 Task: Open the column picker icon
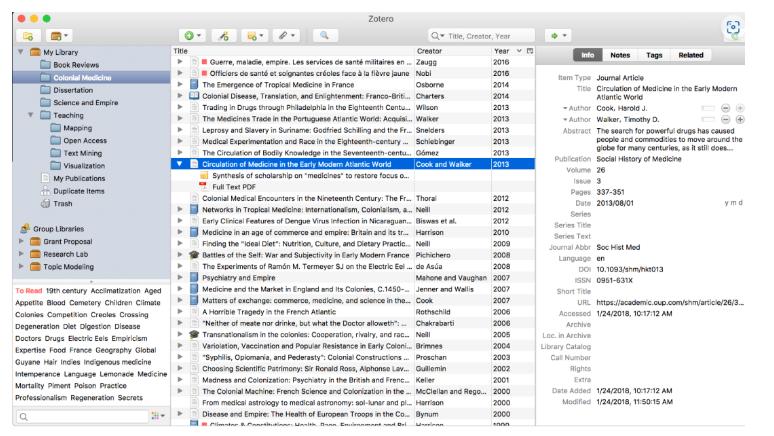click(530, 51)
